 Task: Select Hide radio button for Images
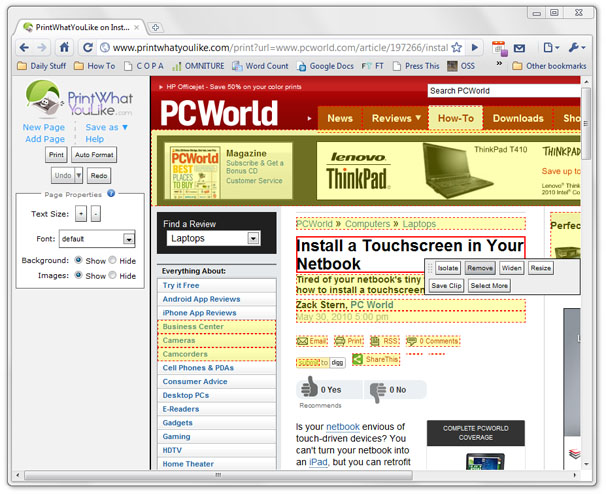pyautogui.click(x=113, y=275)
